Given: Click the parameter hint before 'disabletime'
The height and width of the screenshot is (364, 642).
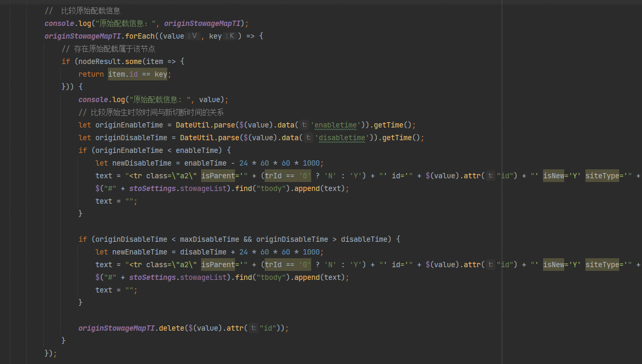Looking at the screenshot, I should pos(309,138).
